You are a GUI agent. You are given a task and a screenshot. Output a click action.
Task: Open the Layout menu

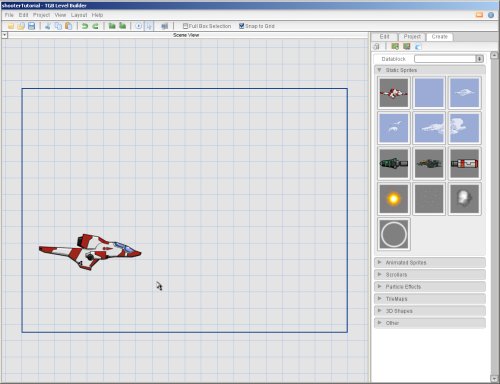point(79,15)
